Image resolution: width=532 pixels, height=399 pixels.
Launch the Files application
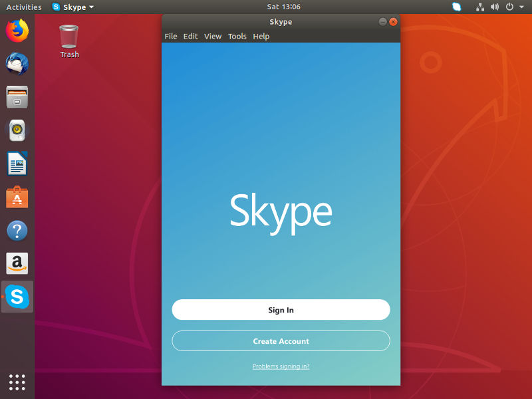(16, 97)
